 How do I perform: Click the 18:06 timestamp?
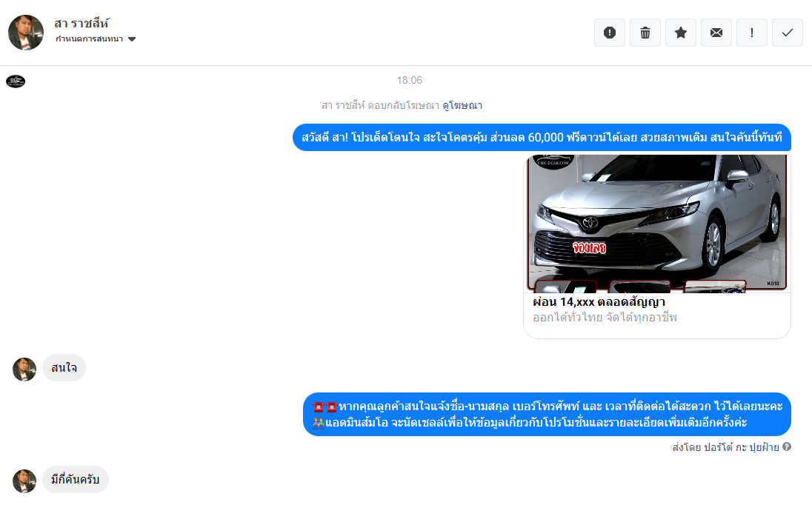pyautogui.click(x=409, y=80)
